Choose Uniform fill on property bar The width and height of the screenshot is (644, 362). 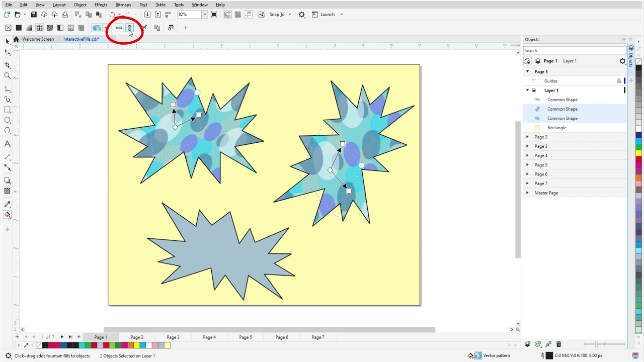pyautogui.click(x=19, y=28)
